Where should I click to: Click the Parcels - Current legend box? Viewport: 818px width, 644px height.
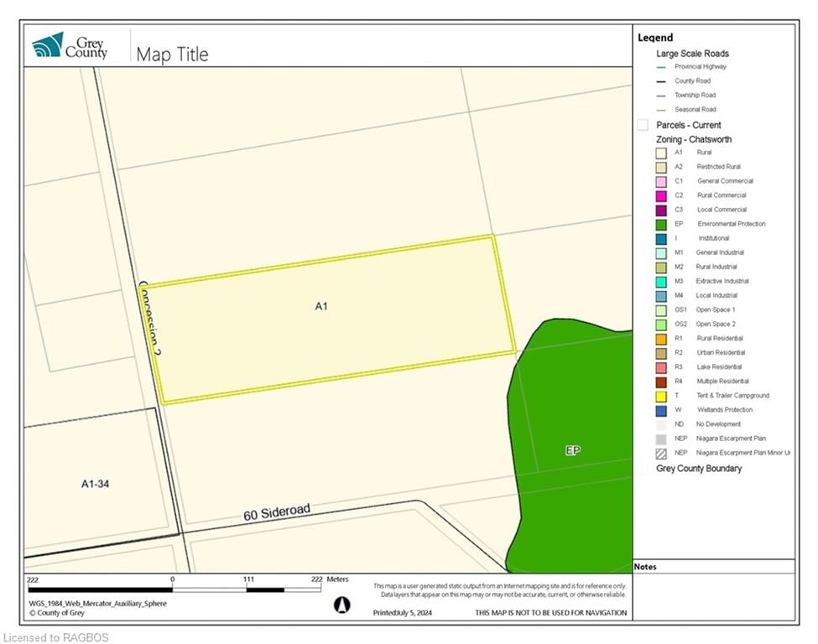pyautogui.click(x=643, y=125)
